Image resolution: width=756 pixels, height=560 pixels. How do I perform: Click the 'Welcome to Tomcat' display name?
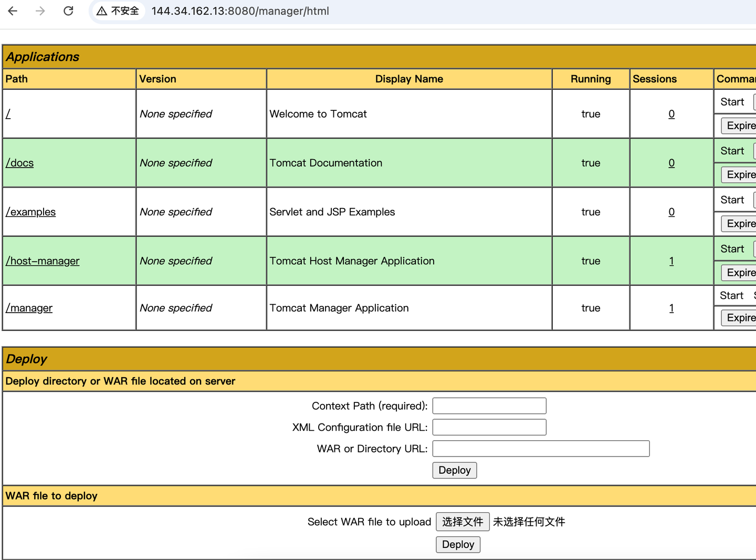(318, 114)
